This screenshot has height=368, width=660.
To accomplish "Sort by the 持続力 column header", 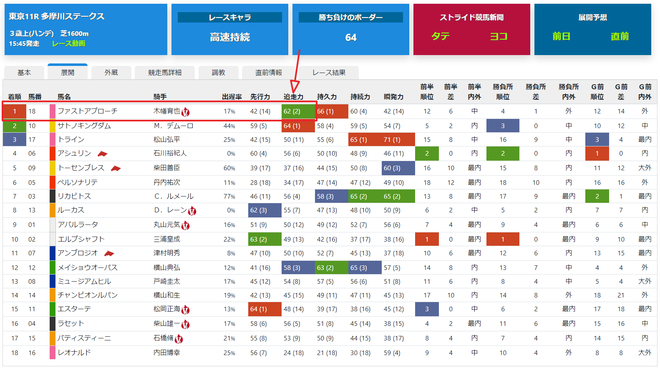I will pos(360,97).
